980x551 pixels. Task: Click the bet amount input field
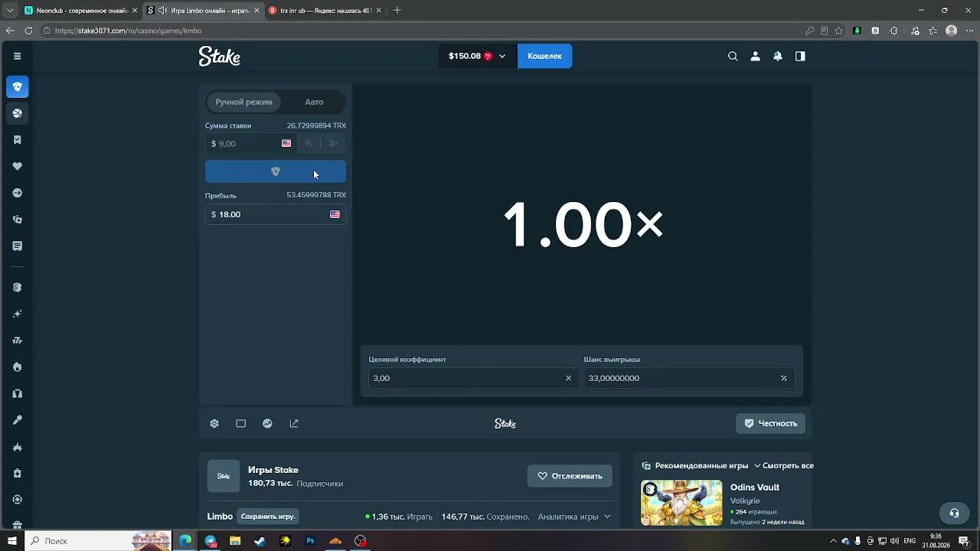(x=251, y=143)
